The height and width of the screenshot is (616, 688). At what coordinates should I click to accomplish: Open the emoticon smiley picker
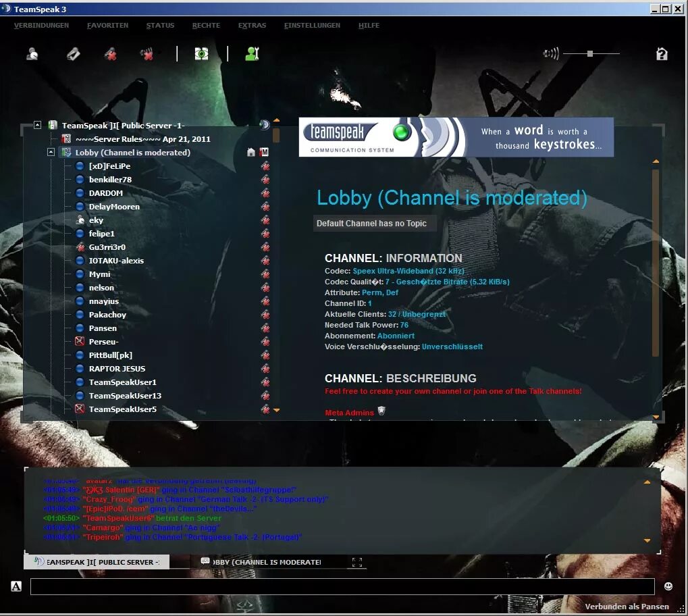[x=668, y=586]
